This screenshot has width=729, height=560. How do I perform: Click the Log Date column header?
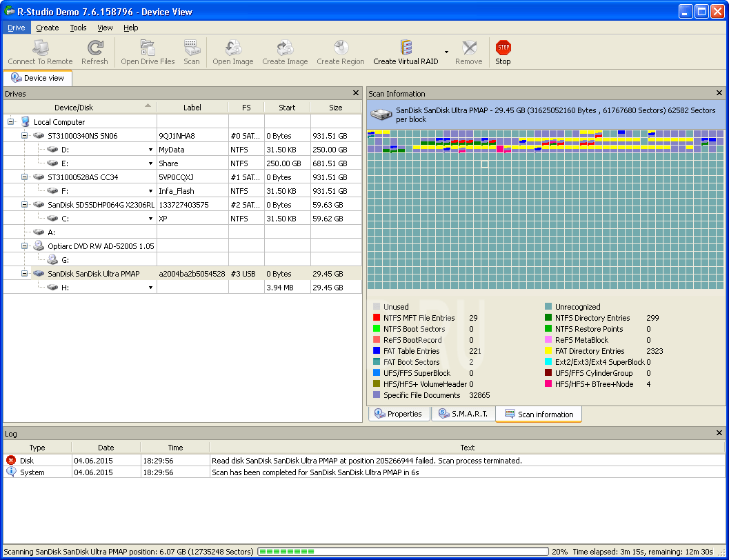pos(106,448)
